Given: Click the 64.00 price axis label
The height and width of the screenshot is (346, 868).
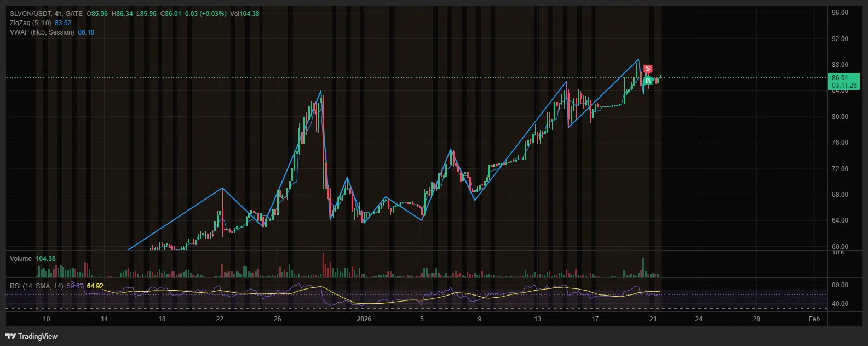Looking at the screenshot, I should click(840, 220).
